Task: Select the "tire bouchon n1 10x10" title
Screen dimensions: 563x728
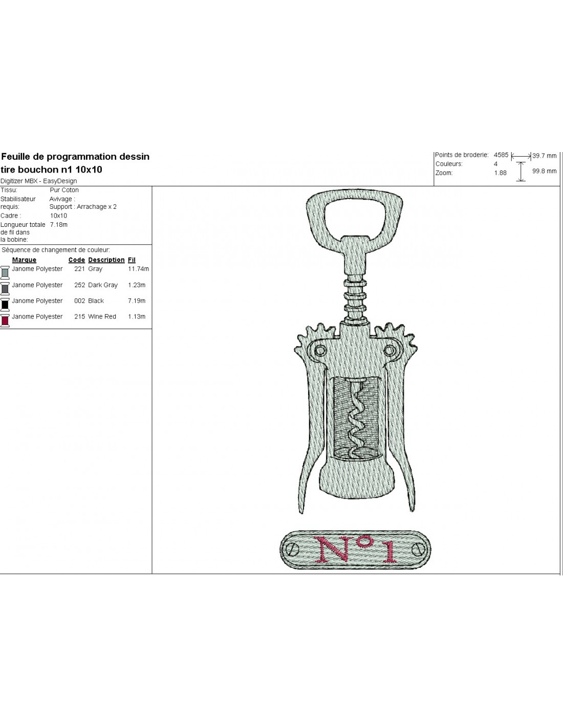Action: [51, 169]
